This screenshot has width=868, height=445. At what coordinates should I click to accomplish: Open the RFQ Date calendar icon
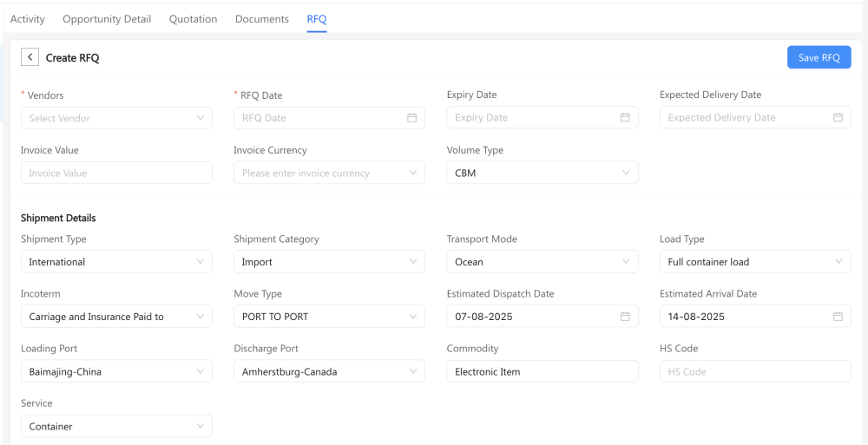412,118
